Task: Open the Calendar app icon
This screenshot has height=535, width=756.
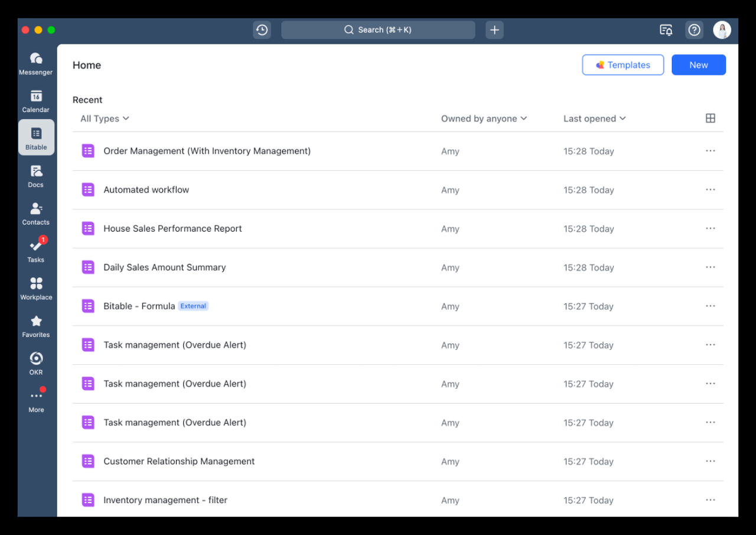Action: [x=36, y=100]
